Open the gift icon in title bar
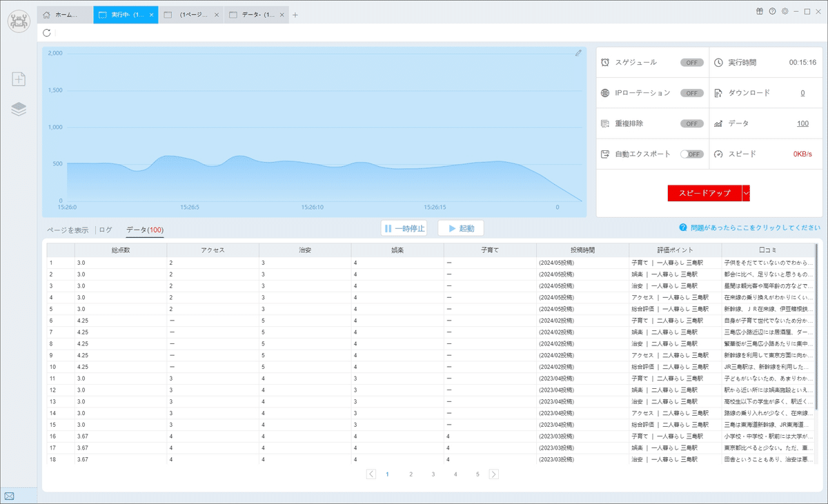 pos(759,11)
